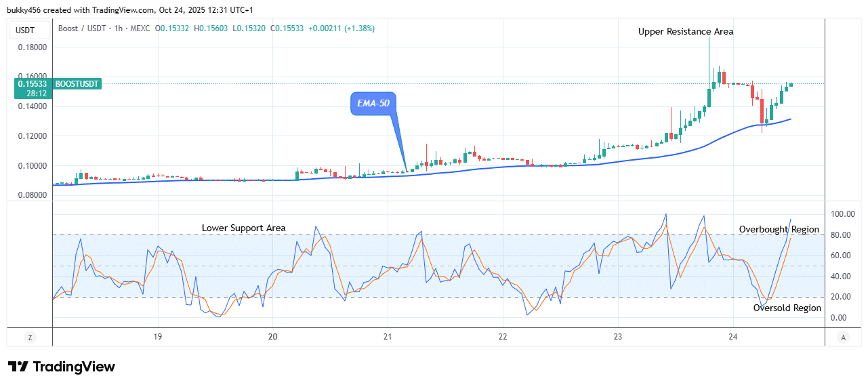The width and height of the screenshot is (868, 387).
Task: Select the Upper Resistance Area text annotation
Action: click(685, 31)
